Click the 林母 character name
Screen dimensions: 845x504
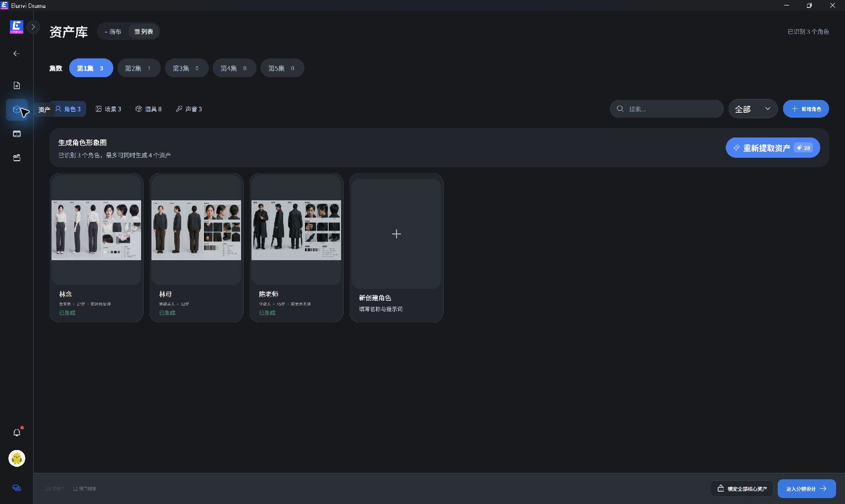[165, 294]
